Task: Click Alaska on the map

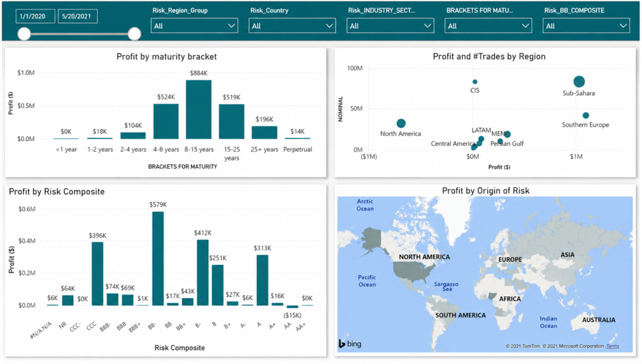Action: click(371, 239)
